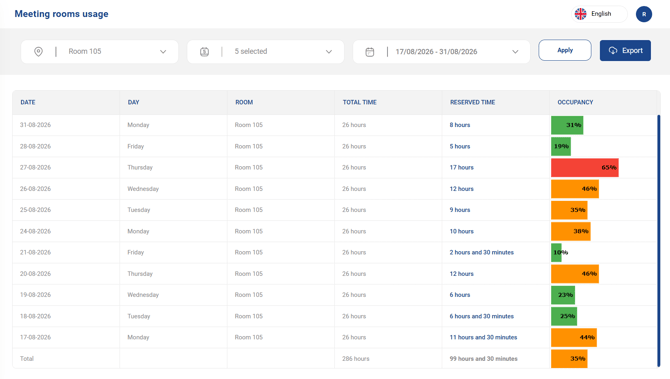The image size is (670, 379).
Task: Sort by ROOM column header
Action: 244,103
